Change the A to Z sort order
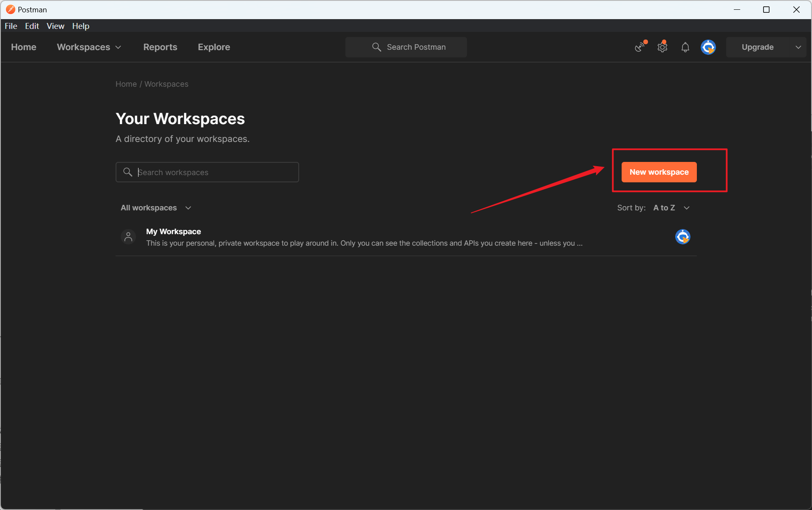This screenshot has width=812, height=510. pos(671,208)
